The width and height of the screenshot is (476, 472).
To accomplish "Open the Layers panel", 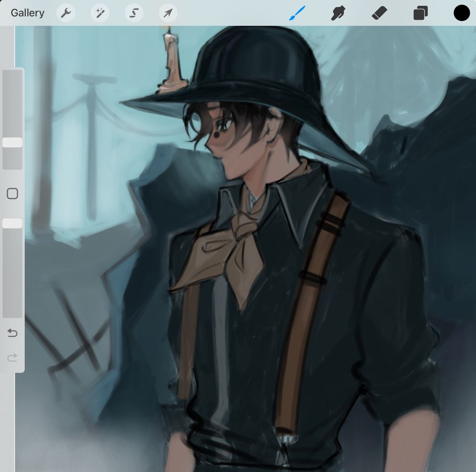I will click(420, 13).
